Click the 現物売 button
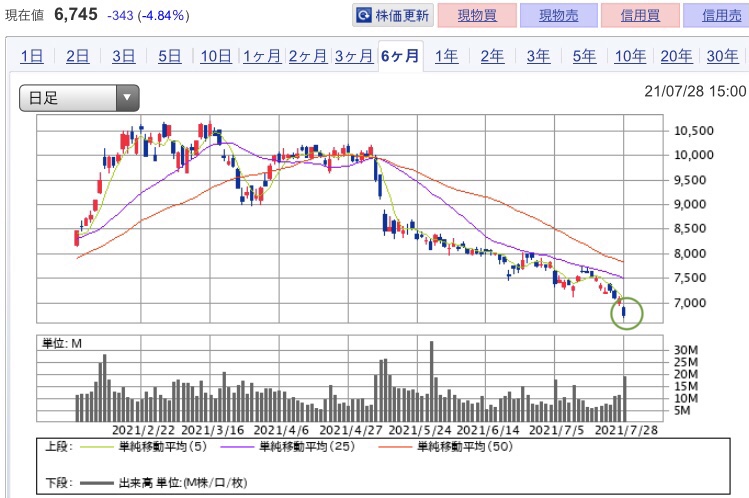 point(558,15)
